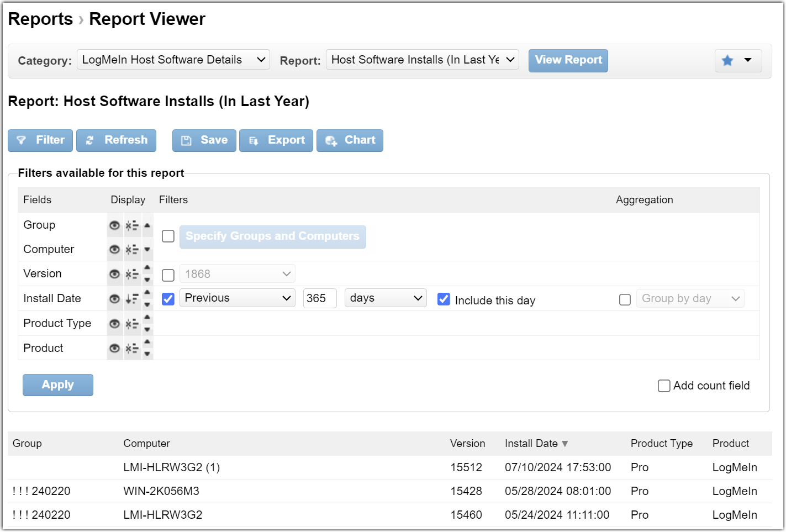Toggle visibility eye for the Computer field

click(114, 250)
